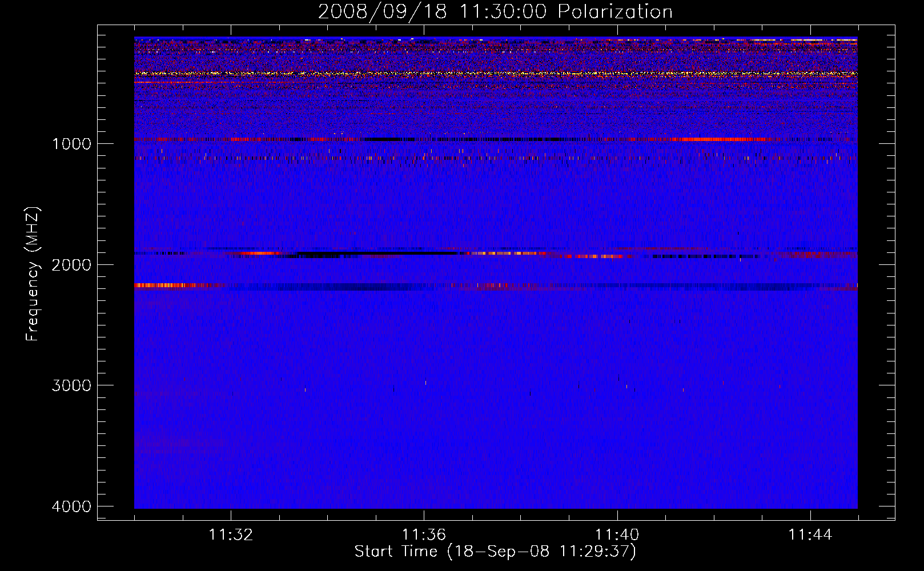This screenshot has height=571, width=924.
Task: Click the 11:36 time tick label
Action: [x=424, y=534]
